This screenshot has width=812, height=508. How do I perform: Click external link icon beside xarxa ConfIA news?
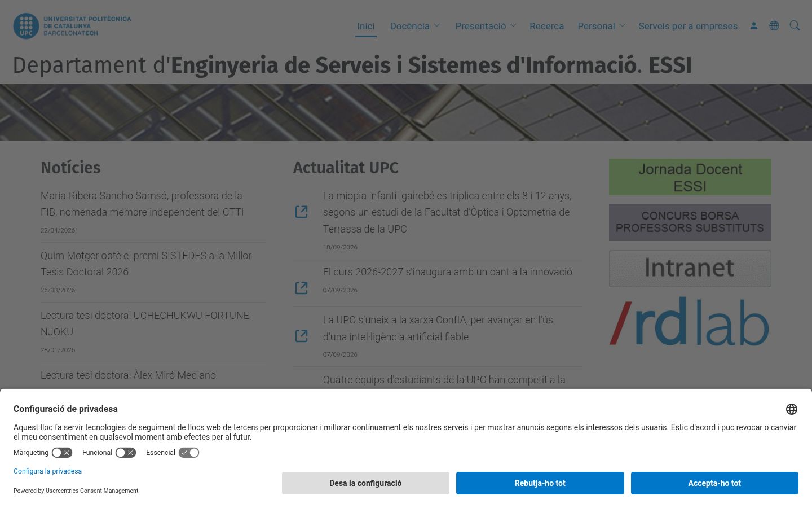click(x=302, y=336)
